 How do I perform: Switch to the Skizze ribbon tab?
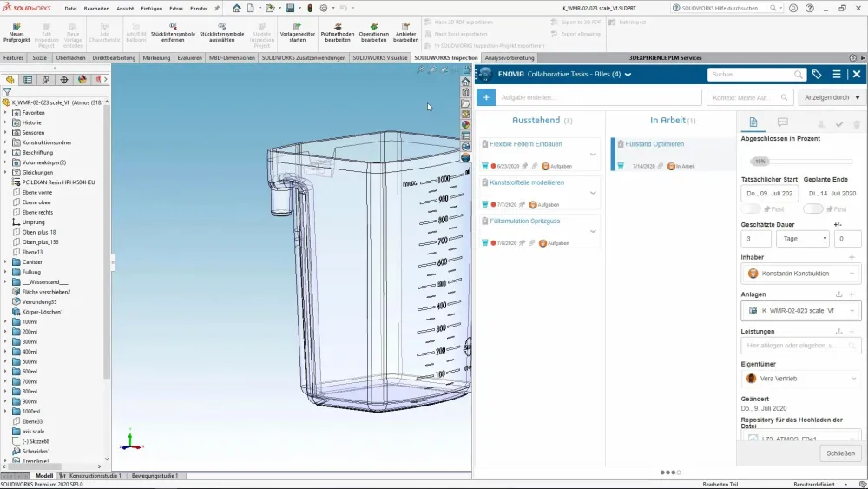[x=39, y=57]
